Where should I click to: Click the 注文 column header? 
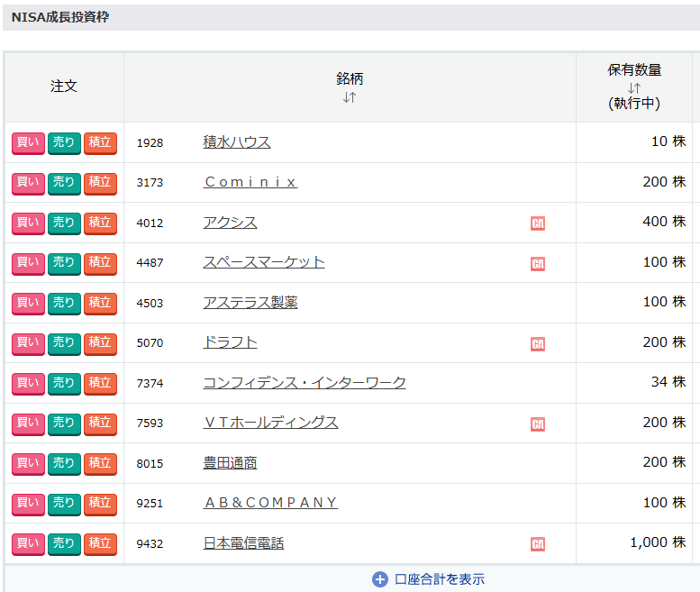point(64,87)
